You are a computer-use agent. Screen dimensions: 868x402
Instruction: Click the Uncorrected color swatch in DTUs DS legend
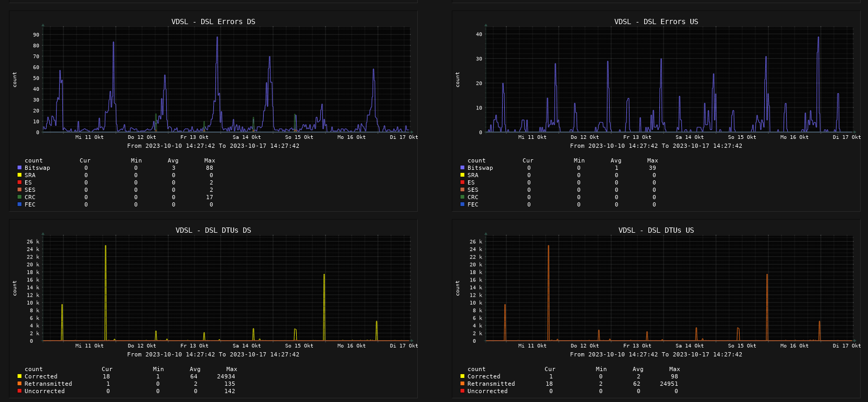point(19,391)
